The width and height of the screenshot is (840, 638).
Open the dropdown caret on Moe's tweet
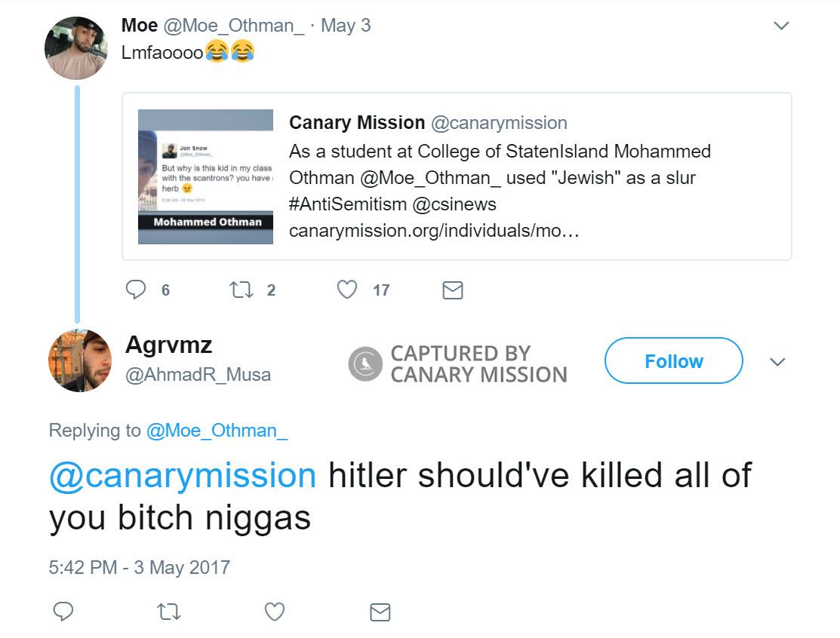click(x=782, y=25)
